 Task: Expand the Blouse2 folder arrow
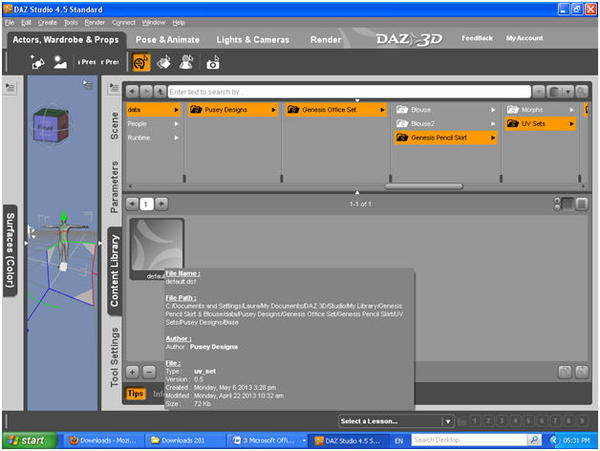click(493, 124)
